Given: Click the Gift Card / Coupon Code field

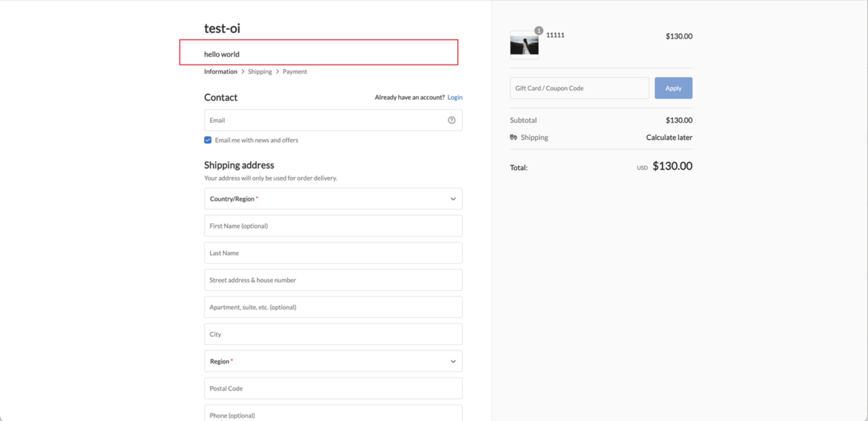Looking at the screenshot, I should [579, 88].
